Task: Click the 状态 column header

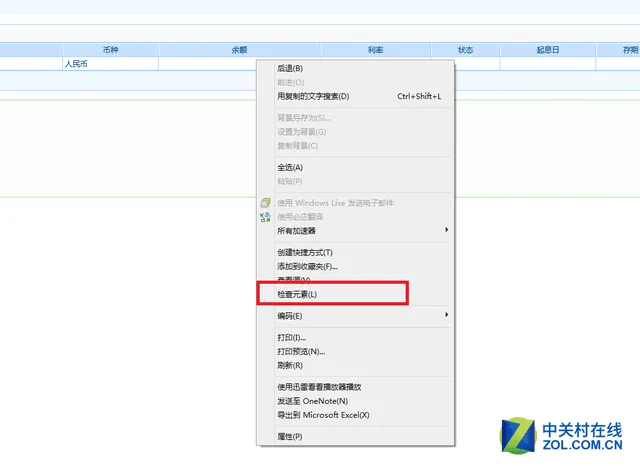Action: pos(465,50)
